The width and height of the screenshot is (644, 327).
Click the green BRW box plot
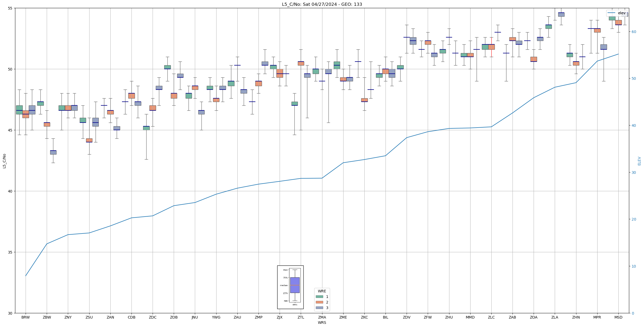point(19,110)
